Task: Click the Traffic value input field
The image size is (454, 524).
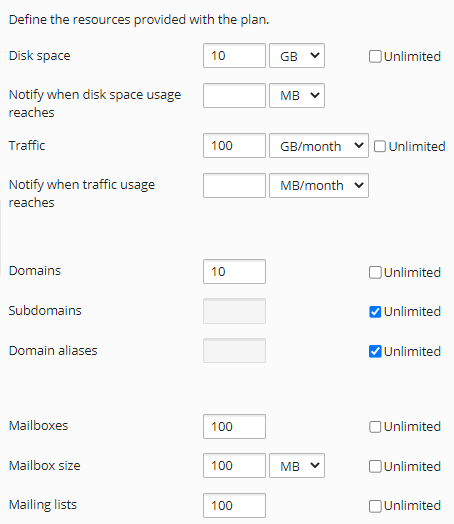Action: point(235,146)
